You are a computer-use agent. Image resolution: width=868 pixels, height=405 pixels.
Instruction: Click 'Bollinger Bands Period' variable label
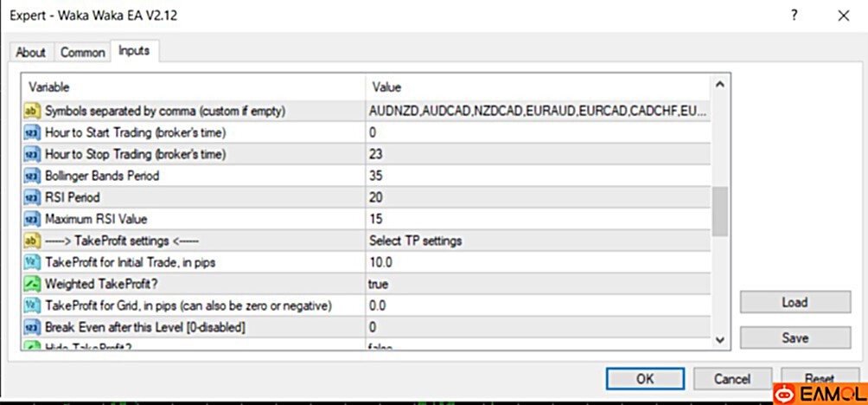102,177
